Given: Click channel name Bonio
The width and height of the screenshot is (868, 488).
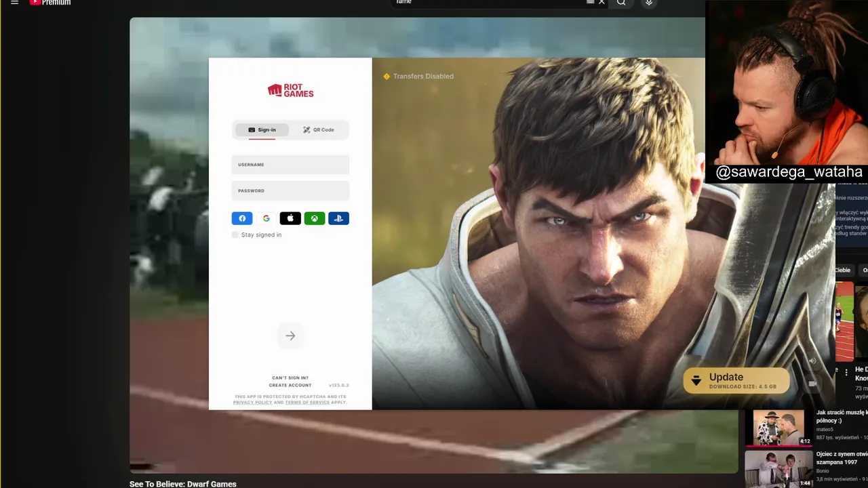Looking at the screenshot, I should [x=824, y=471].
